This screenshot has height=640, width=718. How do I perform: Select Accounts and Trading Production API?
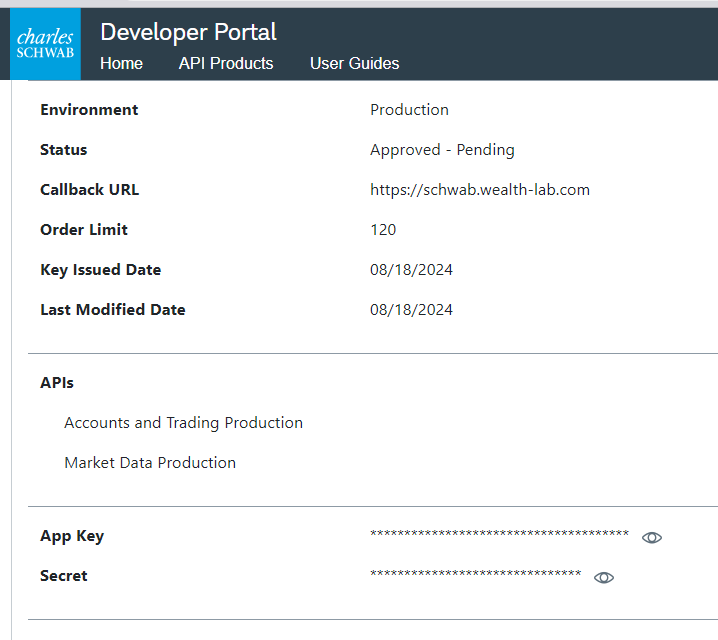[183, 422]
